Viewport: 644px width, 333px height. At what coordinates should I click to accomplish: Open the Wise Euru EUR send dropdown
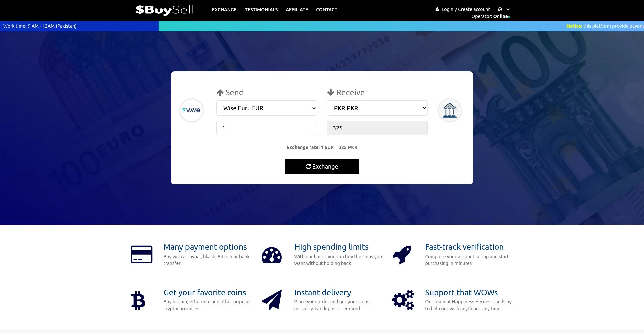tap(267, 108)
